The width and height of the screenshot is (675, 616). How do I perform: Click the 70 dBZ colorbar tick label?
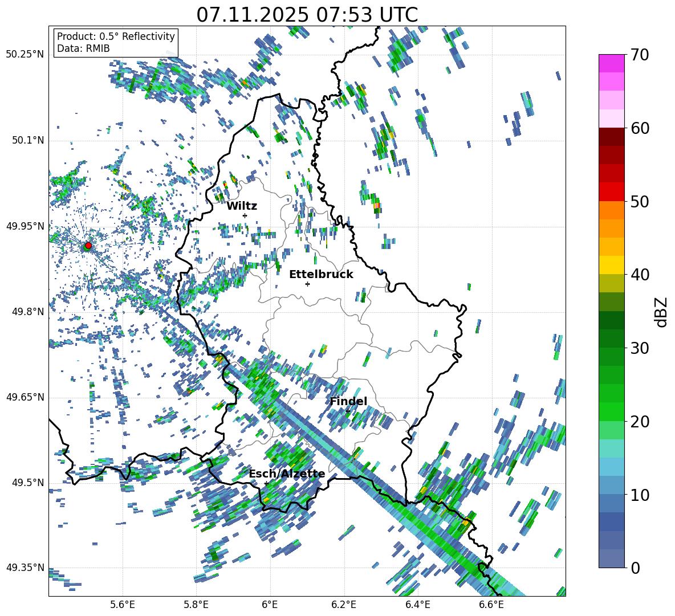[x=639, y=55]
